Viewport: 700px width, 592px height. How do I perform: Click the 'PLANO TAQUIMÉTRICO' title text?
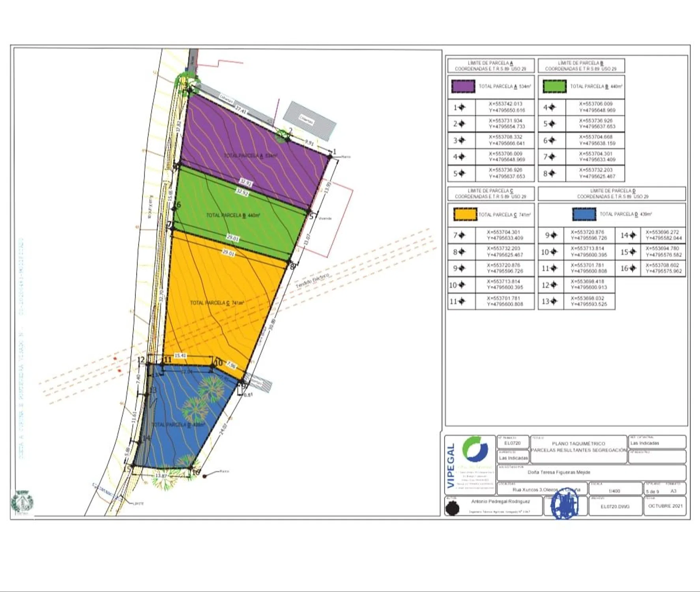[578, 444]
